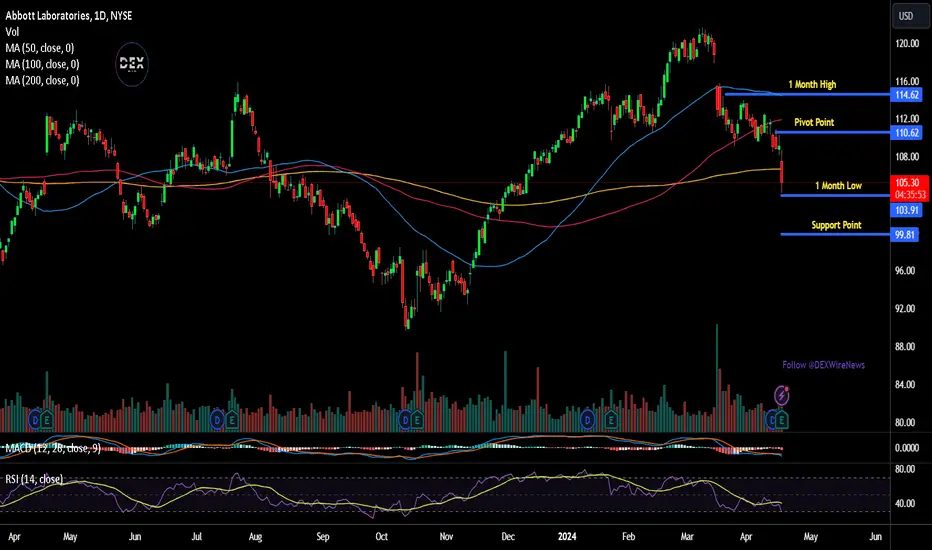Select the Pivot Point annotation text

[814, 122]
